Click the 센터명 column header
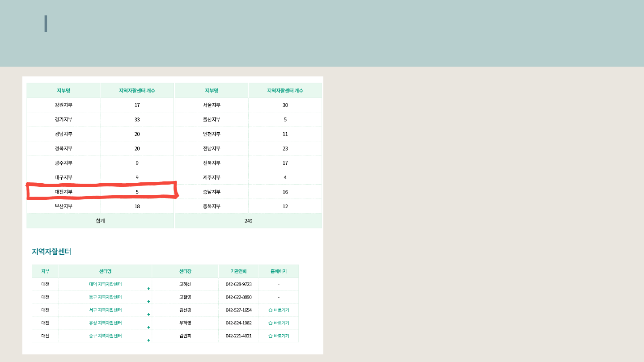Screen dimensions: 644x362 [105, 271]
